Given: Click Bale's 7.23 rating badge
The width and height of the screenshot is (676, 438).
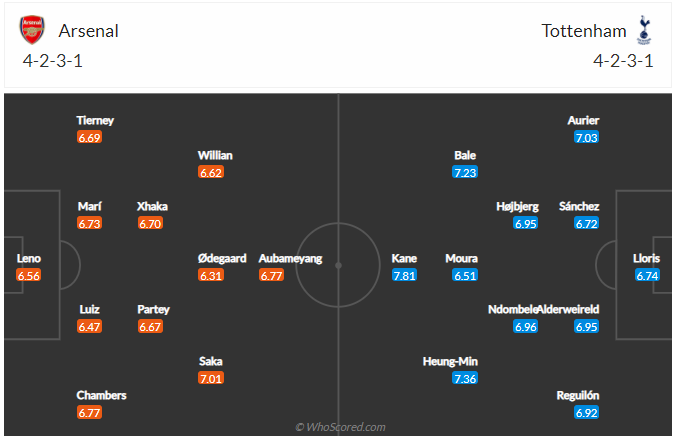Looking at the screenshot, I should point(465,172).
